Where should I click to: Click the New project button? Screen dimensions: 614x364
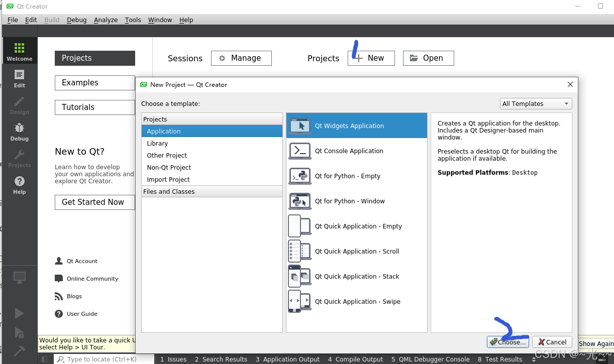pos(371,58)
